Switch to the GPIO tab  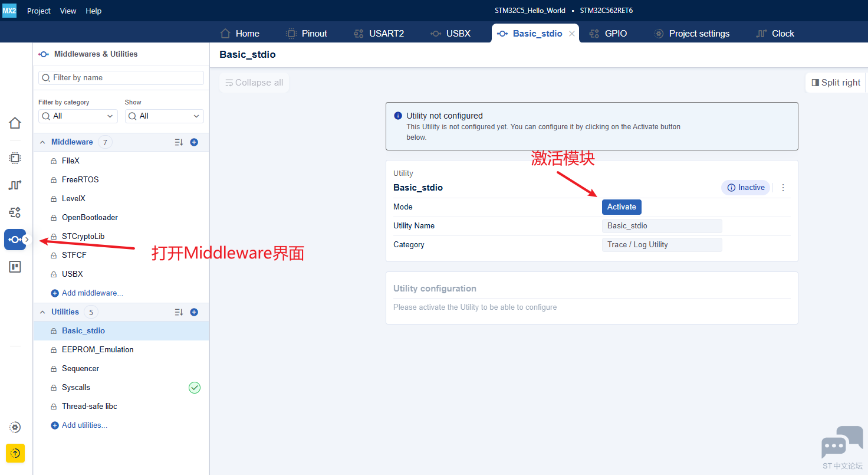click(608, 34)
